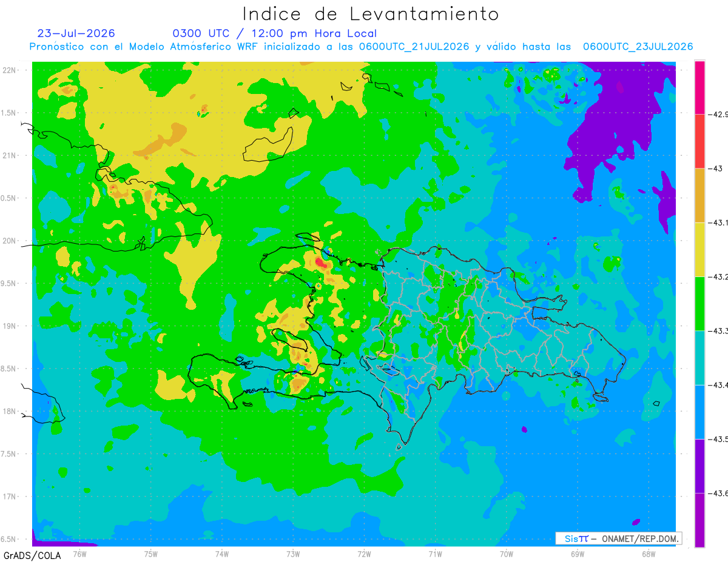Click the legend value "-43.3"

(719, 331)
